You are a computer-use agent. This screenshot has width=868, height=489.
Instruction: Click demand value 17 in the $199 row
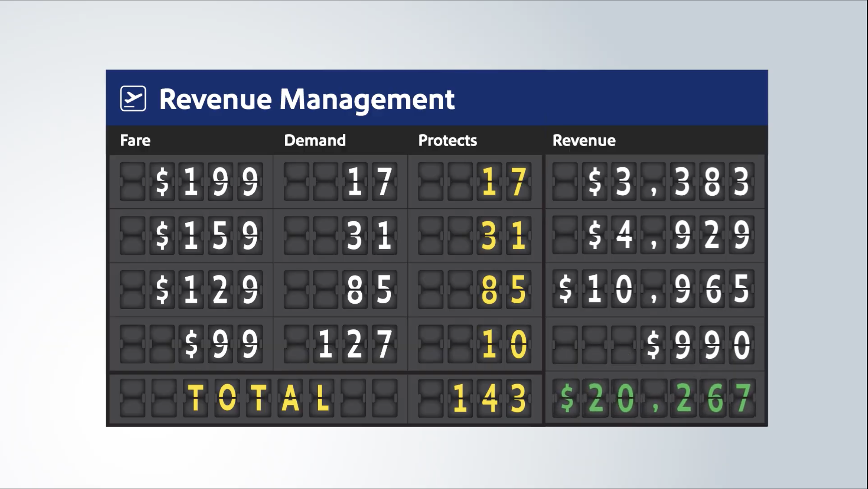(x=370, y=182)
